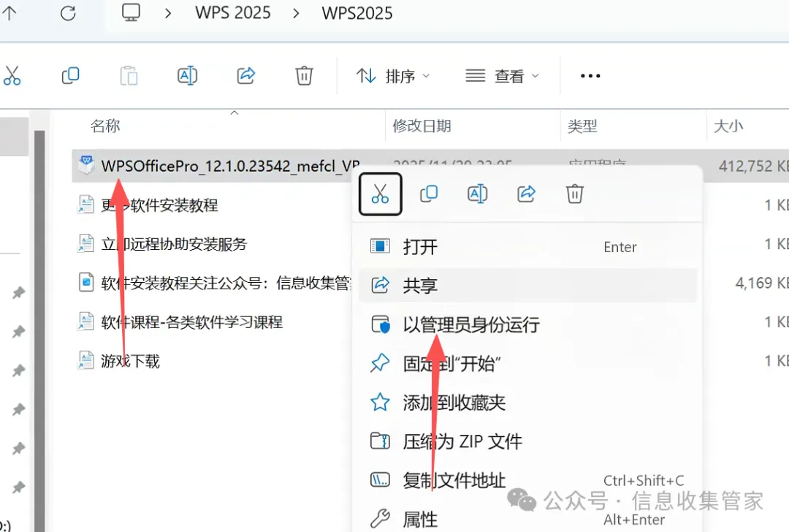The image size is (789, 532).
Task: Choose 以管理员身份运行 in context menu
Action: tap(528, 324)
